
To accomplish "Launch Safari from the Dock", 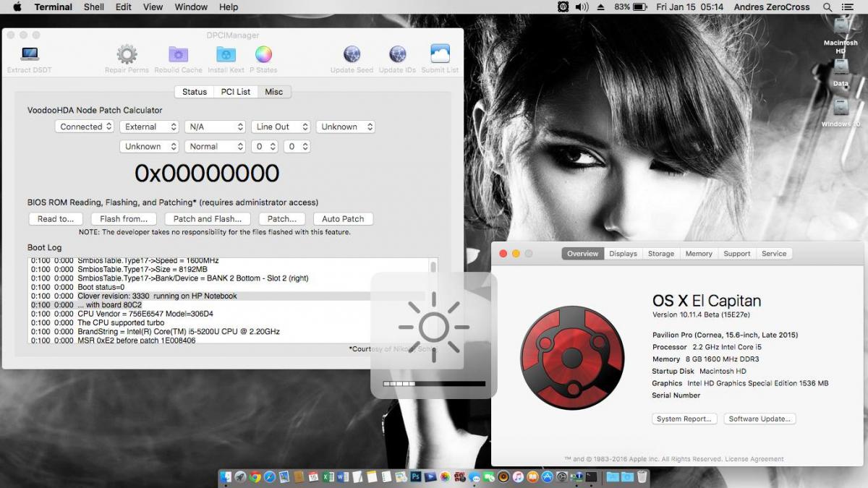I will pos(270,477).
